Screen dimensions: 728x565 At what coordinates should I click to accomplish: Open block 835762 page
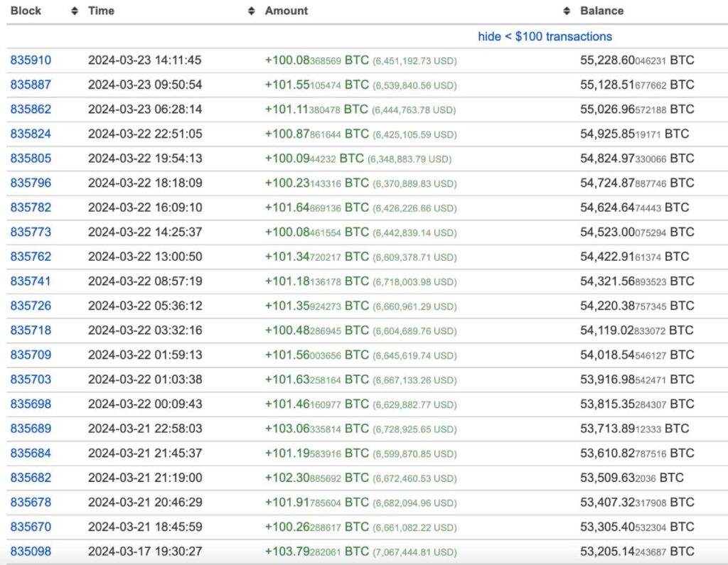(x=31, y=257)
